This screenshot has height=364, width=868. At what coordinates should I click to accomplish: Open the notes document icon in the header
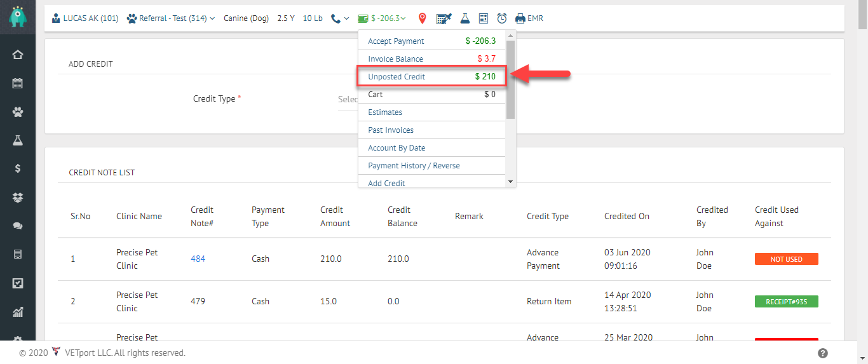484,18
